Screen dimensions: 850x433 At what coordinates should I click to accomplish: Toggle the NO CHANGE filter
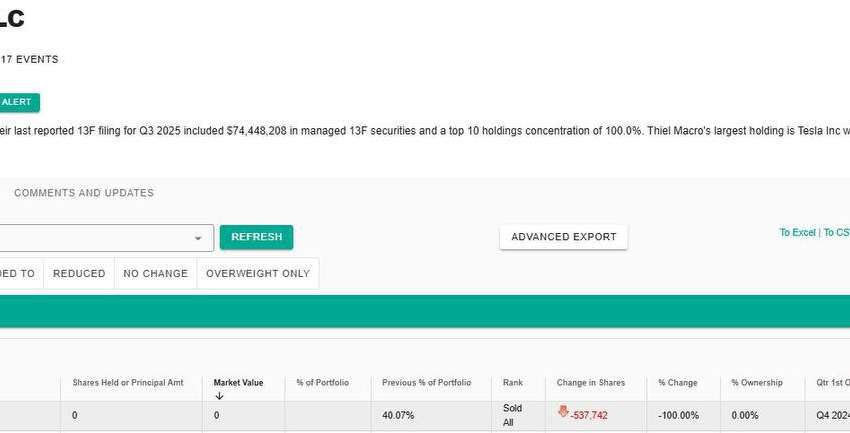155,274
